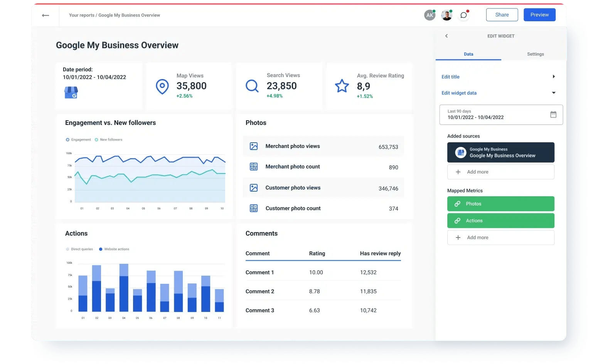Viewport: 598px width, 364px height.
Task: Open the calendar icon in date range picker
Action: (553, 114)
